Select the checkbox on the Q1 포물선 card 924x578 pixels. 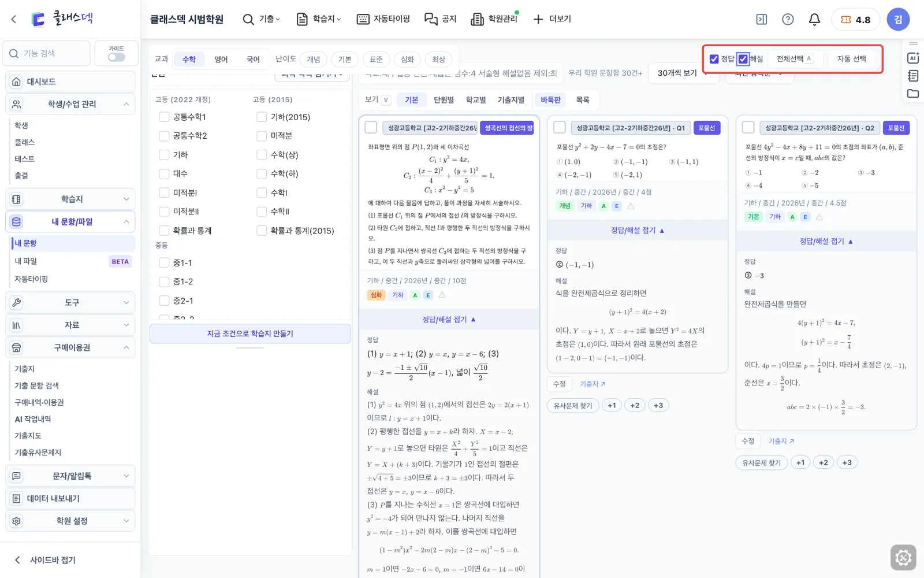(x=560, y=127)
